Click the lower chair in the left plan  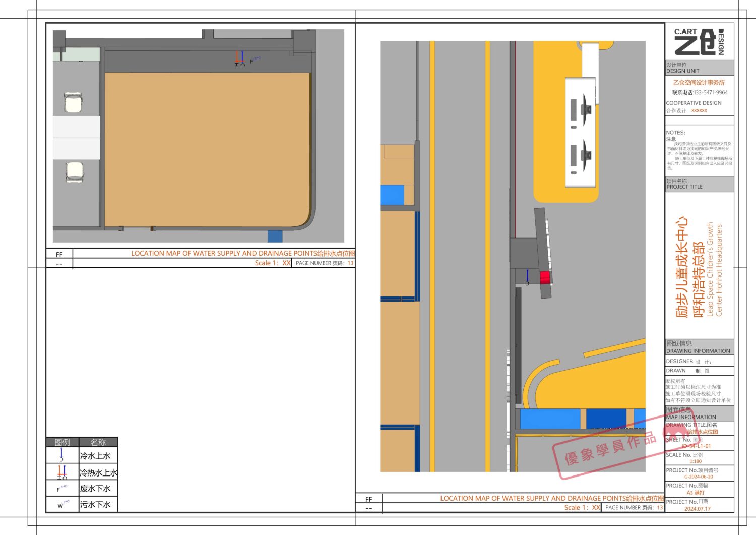pos(75,171)
